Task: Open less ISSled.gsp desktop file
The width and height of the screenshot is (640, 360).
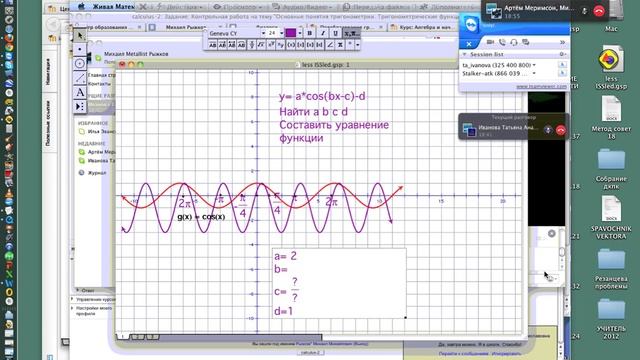Action: point(611,67)
